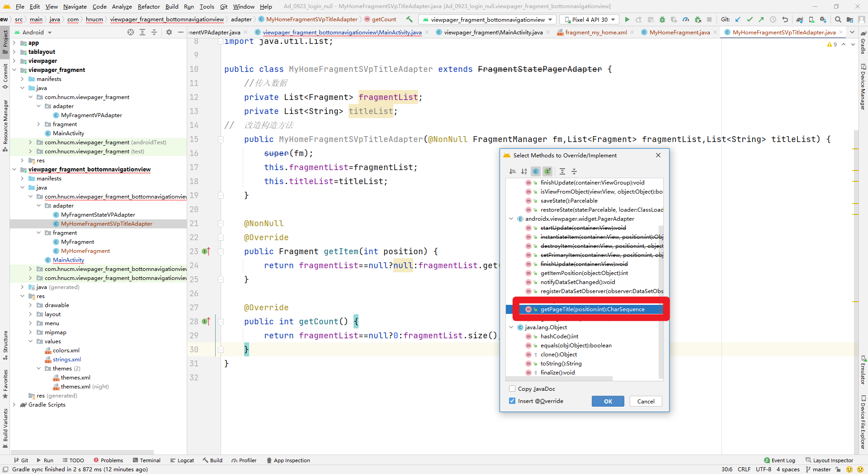Expand the Gradle Scripts node
The height and width of the screenshot is (474, 868).
coord(14,405)
